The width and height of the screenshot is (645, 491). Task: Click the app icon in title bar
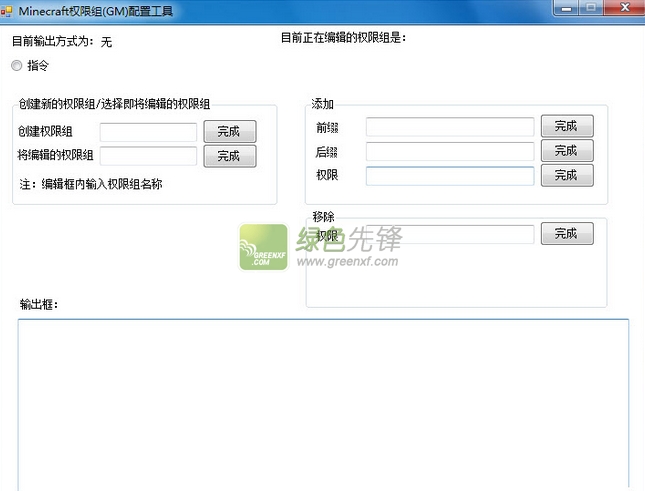pyautogui.click(x=7, y=11)
